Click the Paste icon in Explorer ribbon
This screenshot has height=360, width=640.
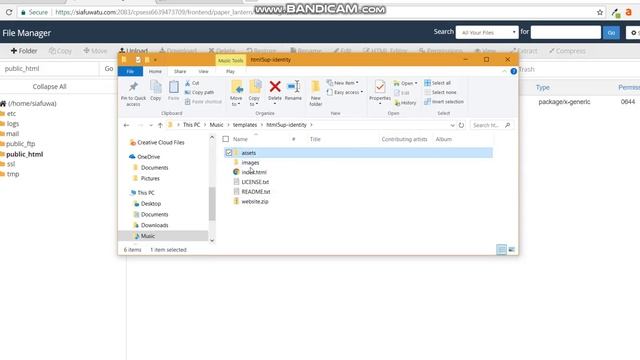click(x=173, y=87)
